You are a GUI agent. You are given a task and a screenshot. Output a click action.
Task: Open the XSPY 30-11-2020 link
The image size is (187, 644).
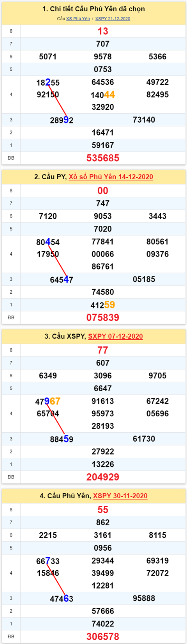[120, 496]
